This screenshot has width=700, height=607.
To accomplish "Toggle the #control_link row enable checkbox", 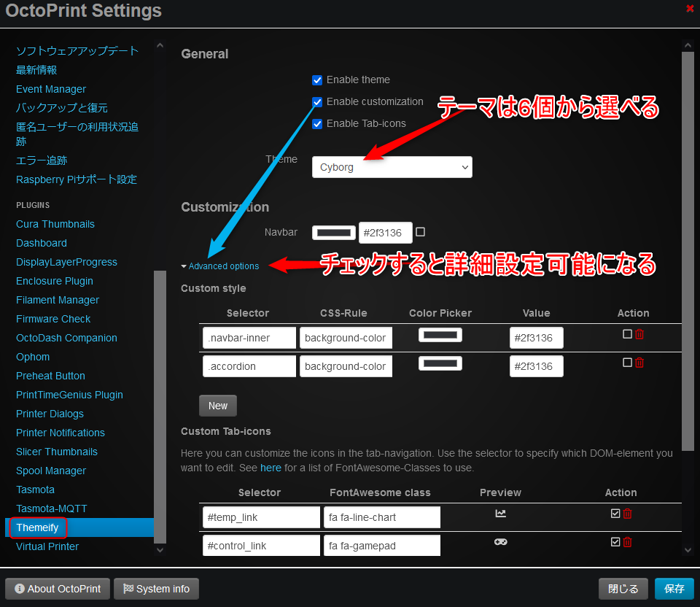I will click(615, 542).
